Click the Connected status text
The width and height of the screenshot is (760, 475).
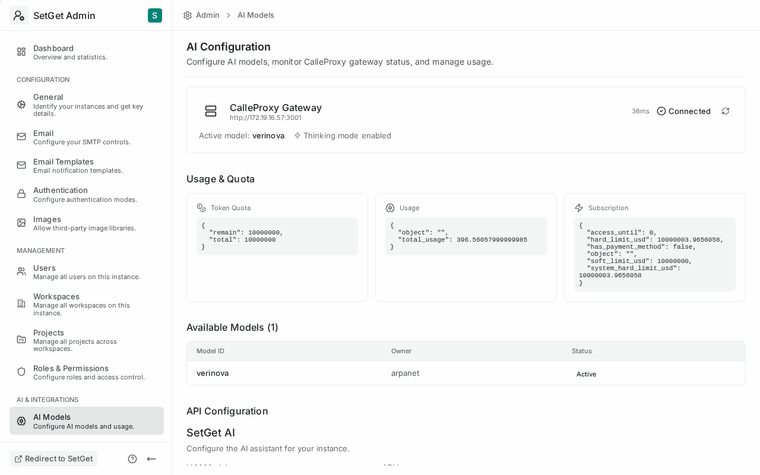point(689,111)
